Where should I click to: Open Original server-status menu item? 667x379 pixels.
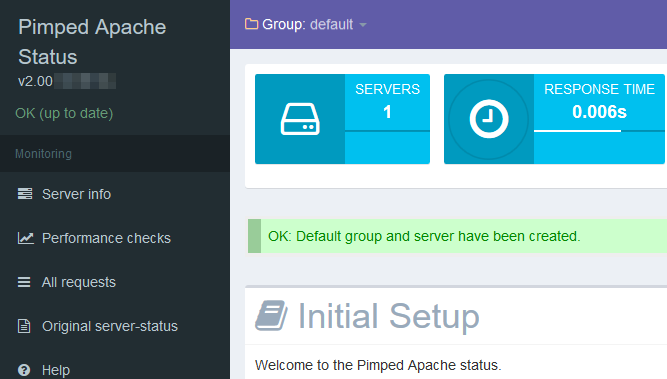[115, 326]
